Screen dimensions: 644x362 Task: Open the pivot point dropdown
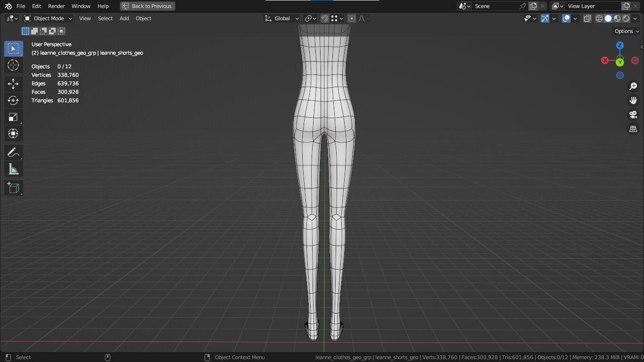click(x=310, y=18)
